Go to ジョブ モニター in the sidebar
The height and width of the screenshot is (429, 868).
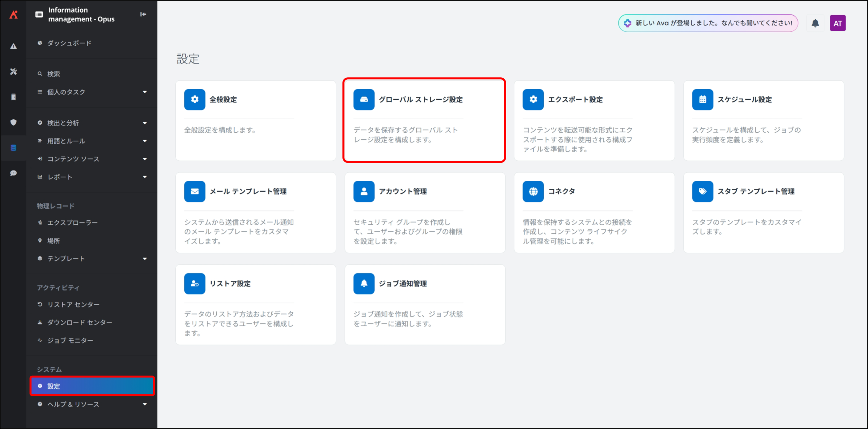pyautogui.click(x=70, y=340)
